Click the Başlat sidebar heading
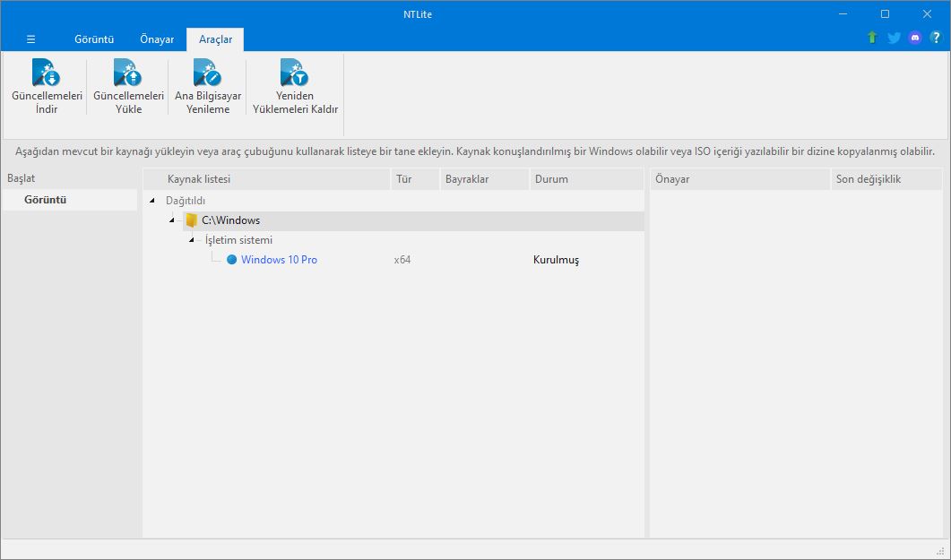The height and width of the screenshot is (560, 951). tap(22, 179)
